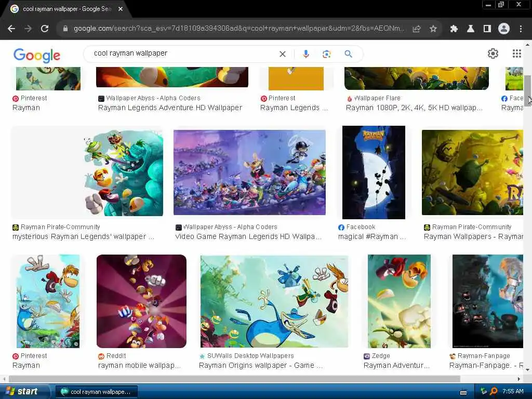Open the mysterious Rayman Legends' wallpaper link
The width and height of the screenshot is (532, 399).
[83, 236]
